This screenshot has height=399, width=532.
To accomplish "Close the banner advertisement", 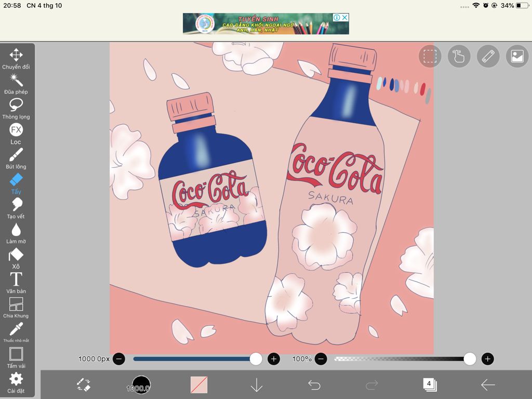I will click(345, 17).
